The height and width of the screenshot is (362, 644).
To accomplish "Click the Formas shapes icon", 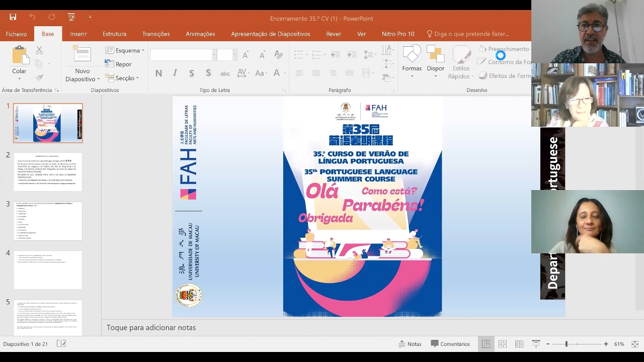I will click(x=412, y=54).
